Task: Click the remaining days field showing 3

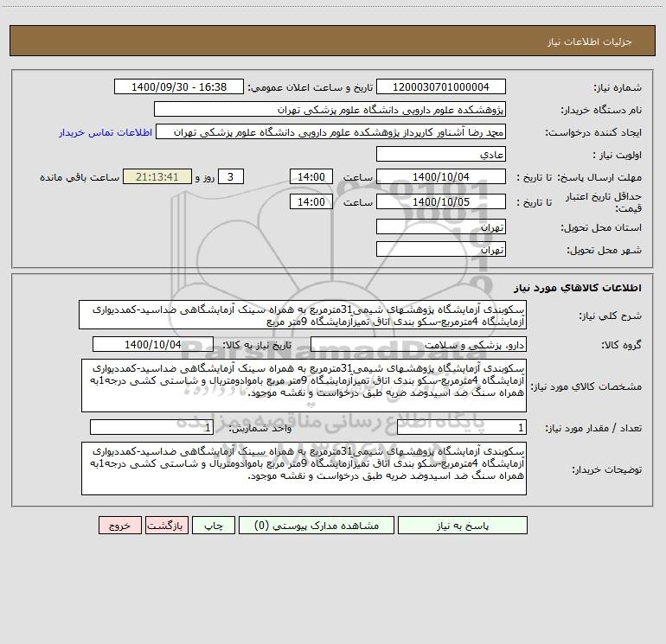Action: (x=231, y=176)
